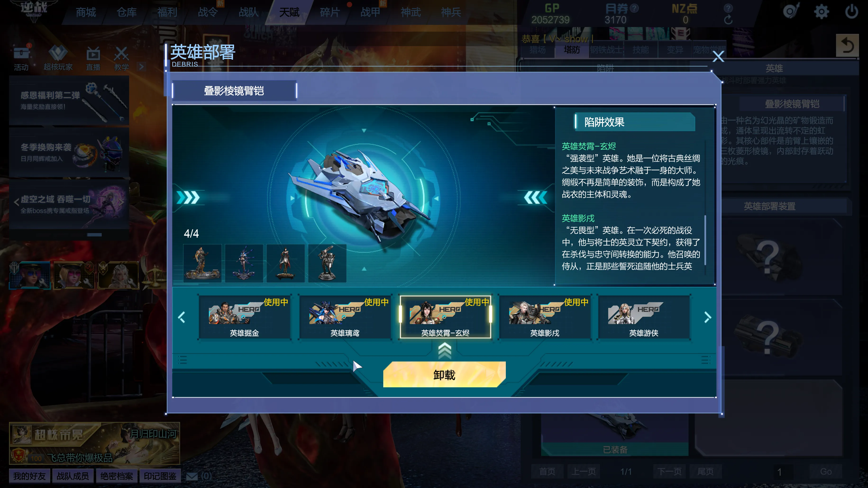Expand the sidebar icons arrow
The height and width of the screenshot is (488, 868).
141,67
